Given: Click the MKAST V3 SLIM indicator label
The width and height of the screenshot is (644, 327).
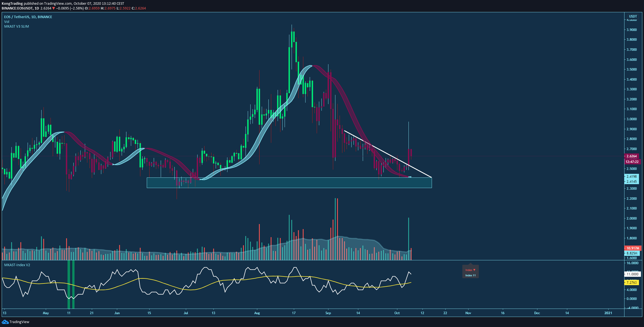Looking at the screenshot, I should click(x=16, y=27).
